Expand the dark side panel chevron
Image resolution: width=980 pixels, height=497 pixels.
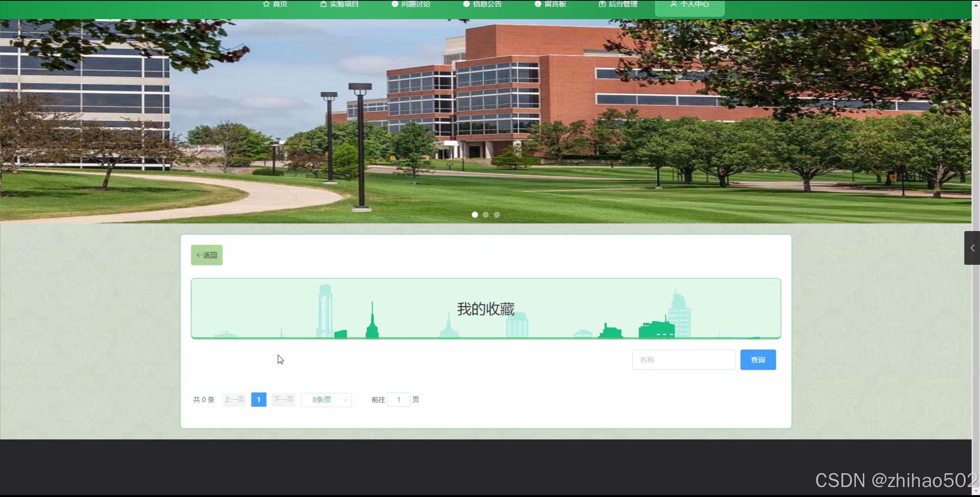point(972,248)
